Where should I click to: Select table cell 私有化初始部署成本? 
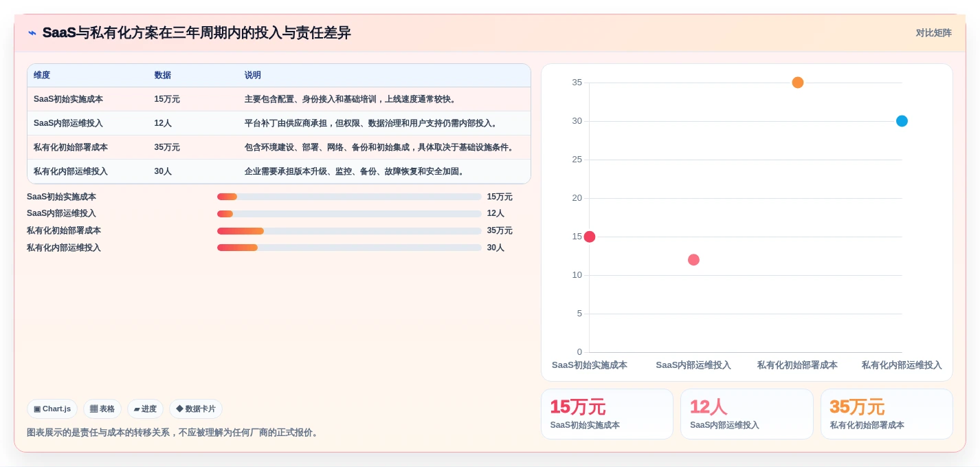71,147
